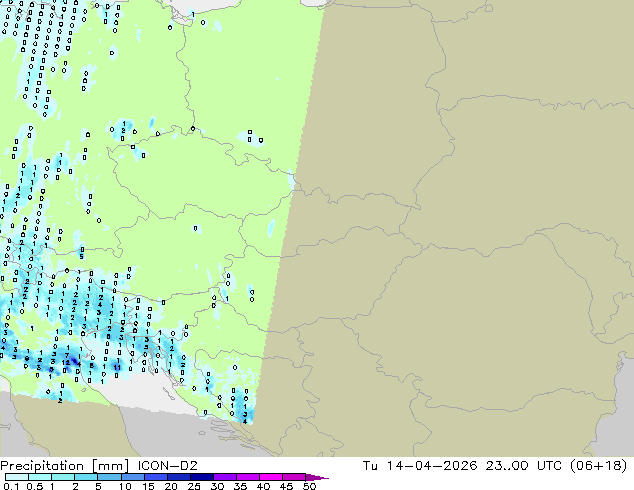Select the legend swatch between 5 and 10

(109, 477)
